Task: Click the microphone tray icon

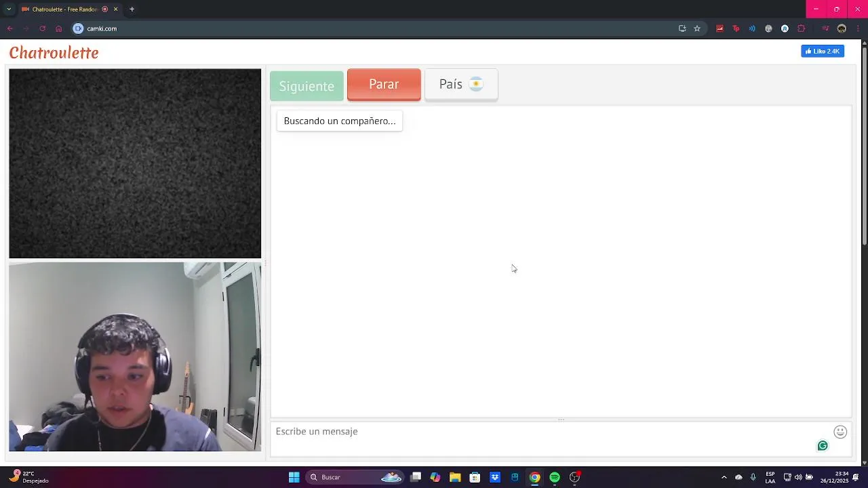Action: [753, 477]
